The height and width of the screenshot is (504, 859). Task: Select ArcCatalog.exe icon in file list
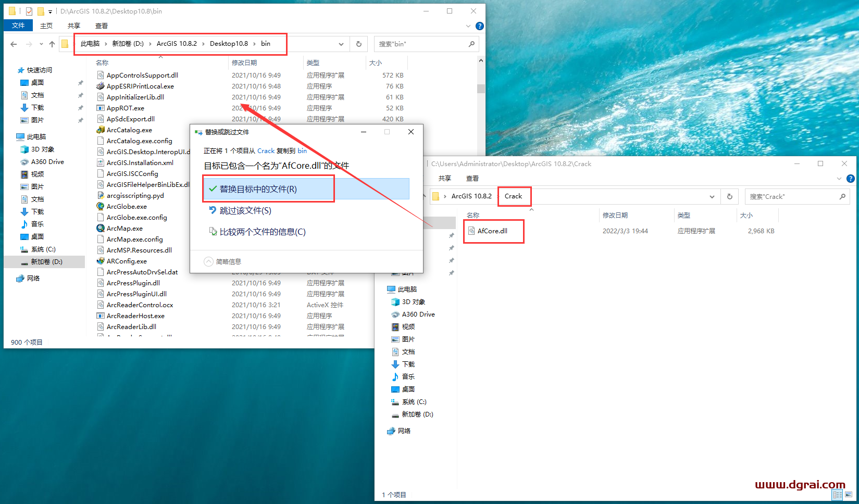pos(101,130)
